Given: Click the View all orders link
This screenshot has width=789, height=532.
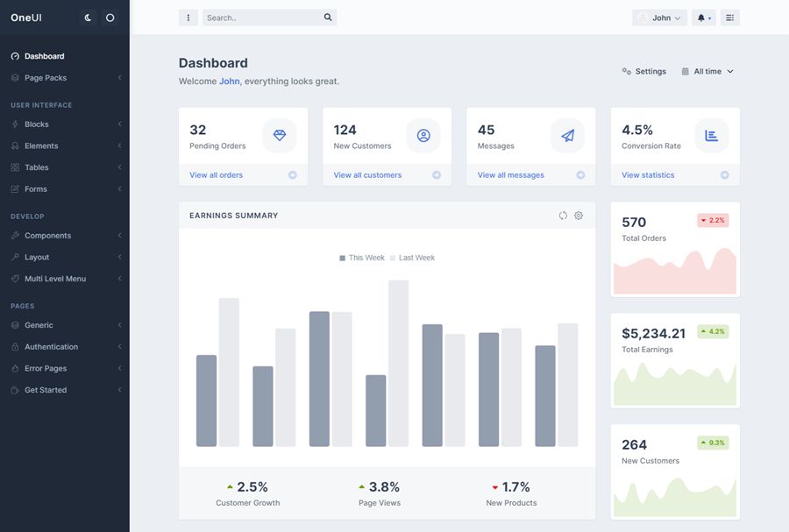Looking at the screenshot, I should tap(217, 175).
